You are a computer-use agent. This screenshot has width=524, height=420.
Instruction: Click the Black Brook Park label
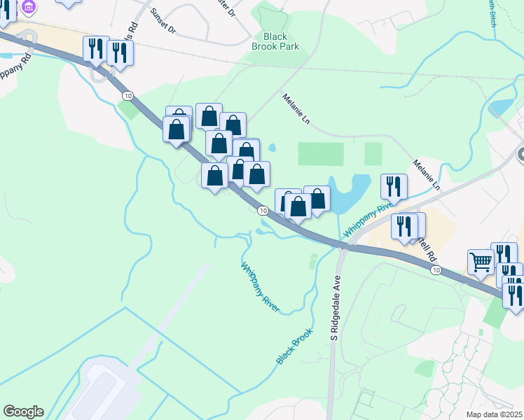(x=275, y=41)
